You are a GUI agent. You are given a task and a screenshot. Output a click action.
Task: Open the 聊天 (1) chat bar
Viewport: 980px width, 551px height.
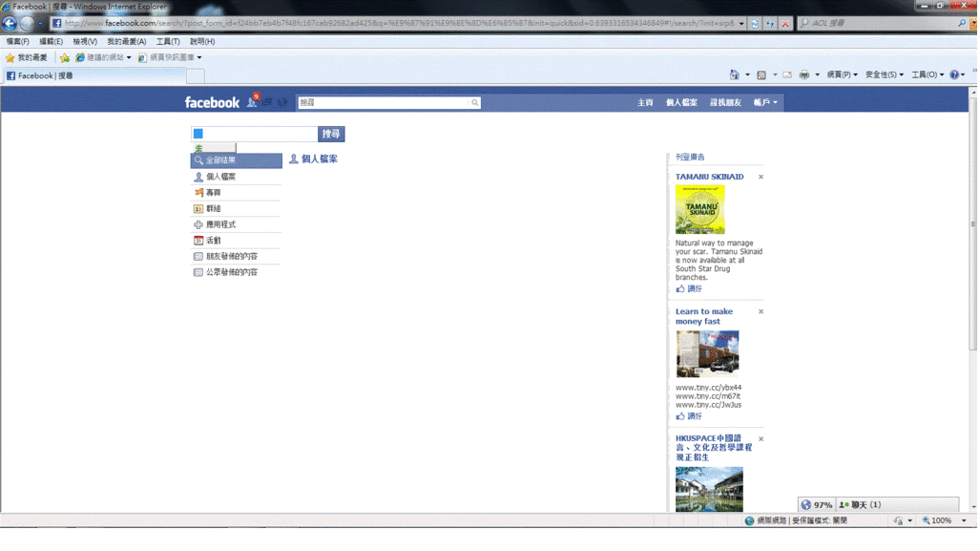pos(897,505)
